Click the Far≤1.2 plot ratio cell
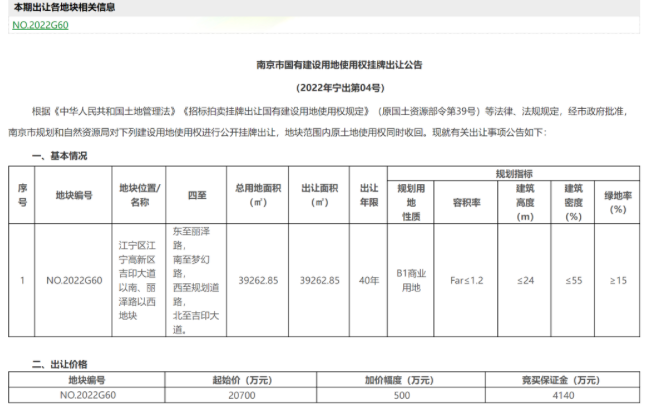 pos(466,280)
